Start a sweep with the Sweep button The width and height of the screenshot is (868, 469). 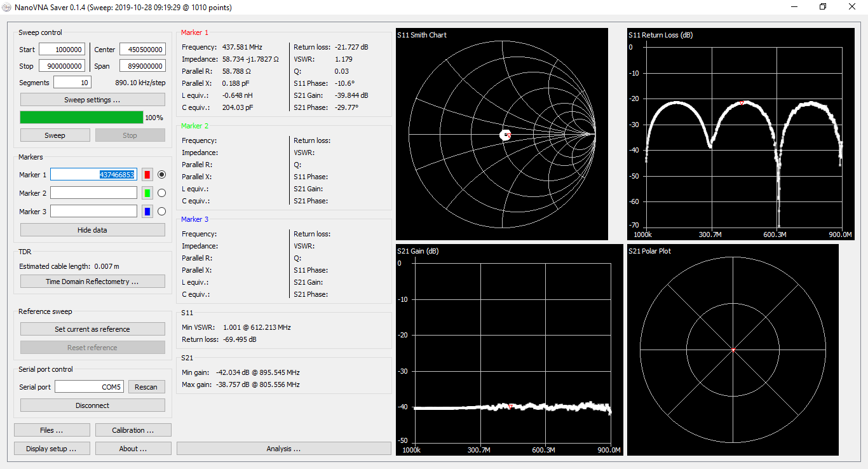pyautogui.click(x=55, y=135)
